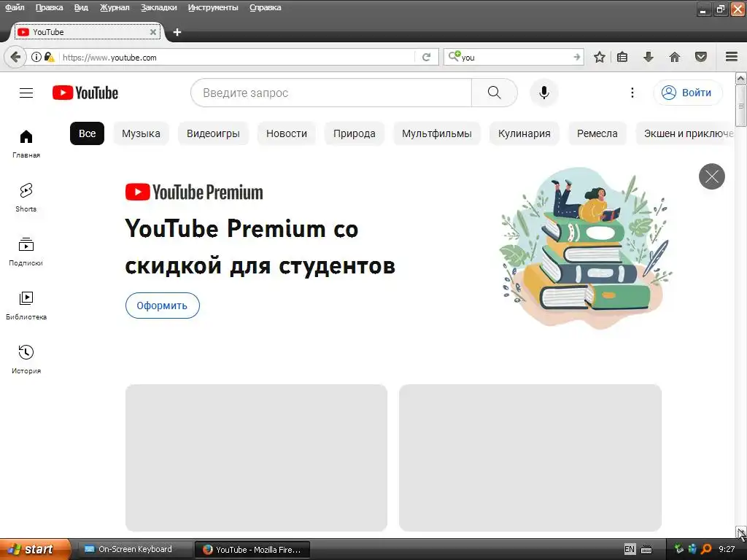Open Библиотека in the sidebar
Screen dimensions: 747x560
tap(26, 306)
